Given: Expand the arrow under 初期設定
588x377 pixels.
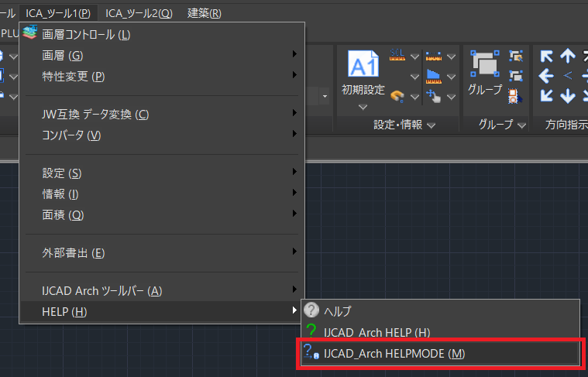Looking at the screenshot, I should point(363,107).
